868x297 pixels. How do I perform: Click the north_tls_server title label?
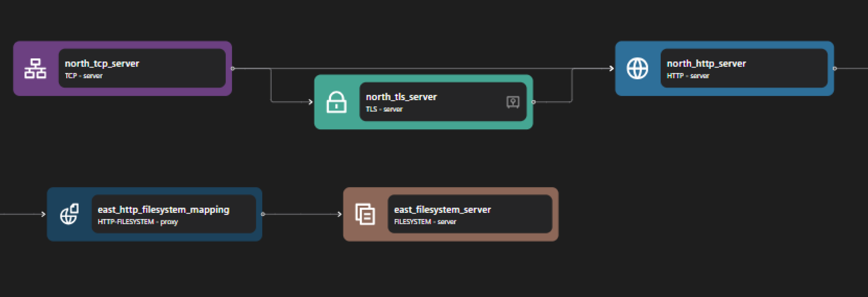coord(402,97)
